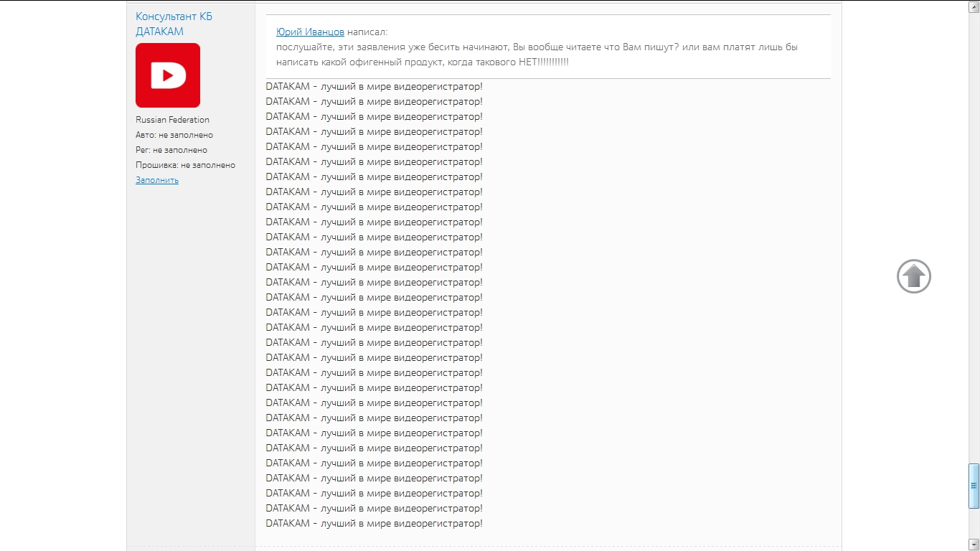Click the scroll-to-top arrow icon
This screenshot has height=551, width=980.
click(914, 276)
